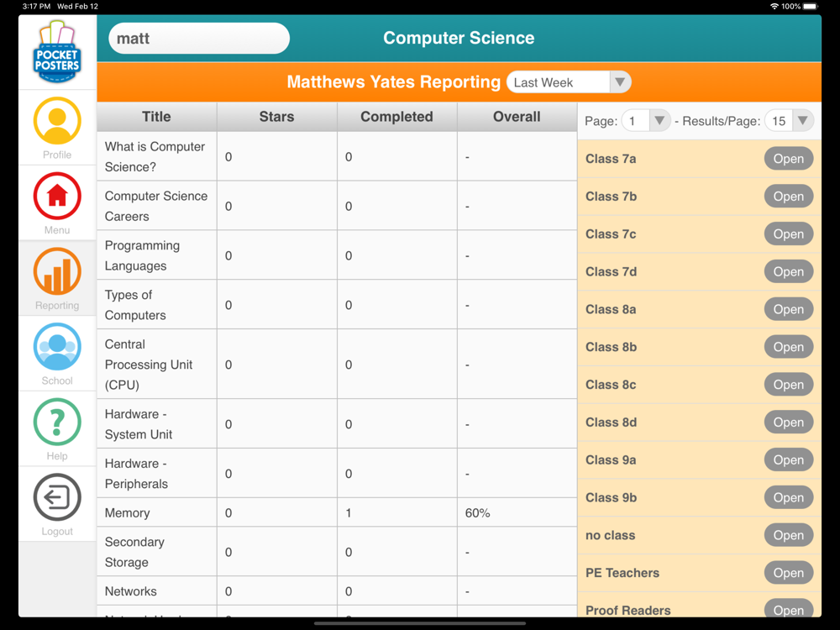Viewport: 840px width, 630px height.
Task: Select 'Programming Languages' row title
Action: [142, 255]
